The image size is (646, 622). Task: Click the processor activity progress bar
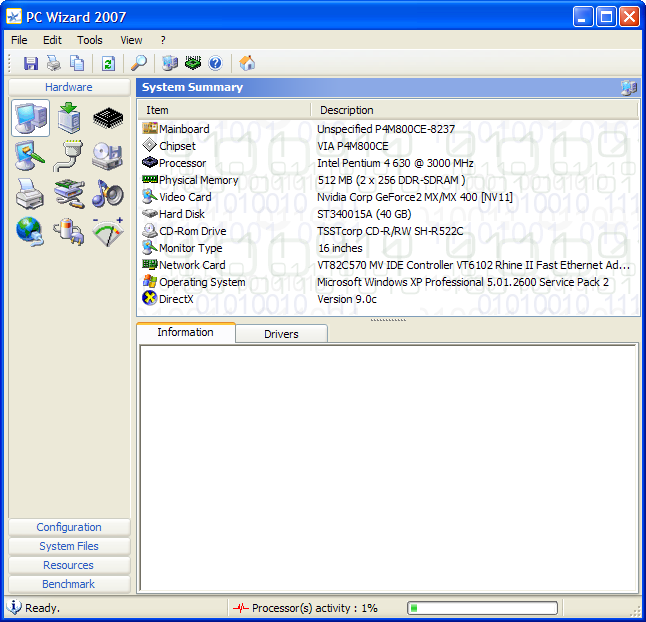[482, 608]
